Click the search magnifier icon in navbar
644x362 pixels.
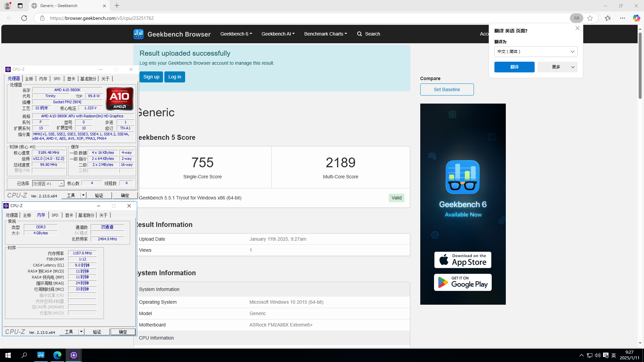(x=360, y=34)
